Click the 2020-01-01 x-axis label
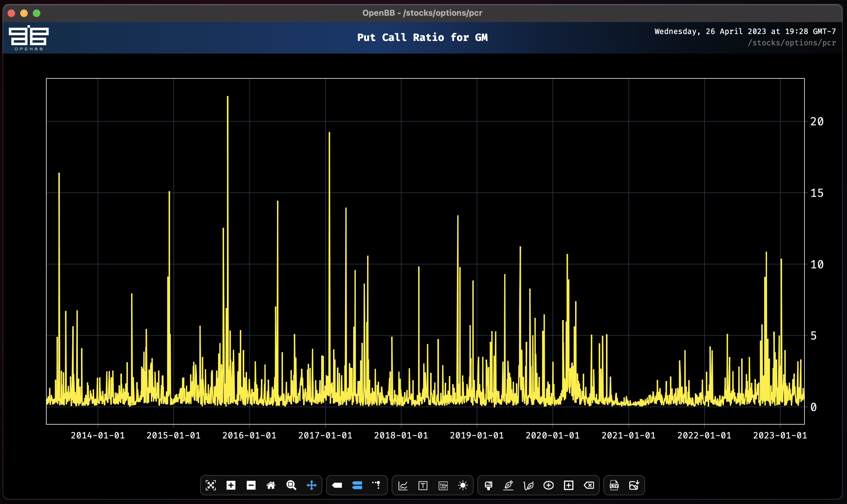847x504 pixels. tap(552, 435)
